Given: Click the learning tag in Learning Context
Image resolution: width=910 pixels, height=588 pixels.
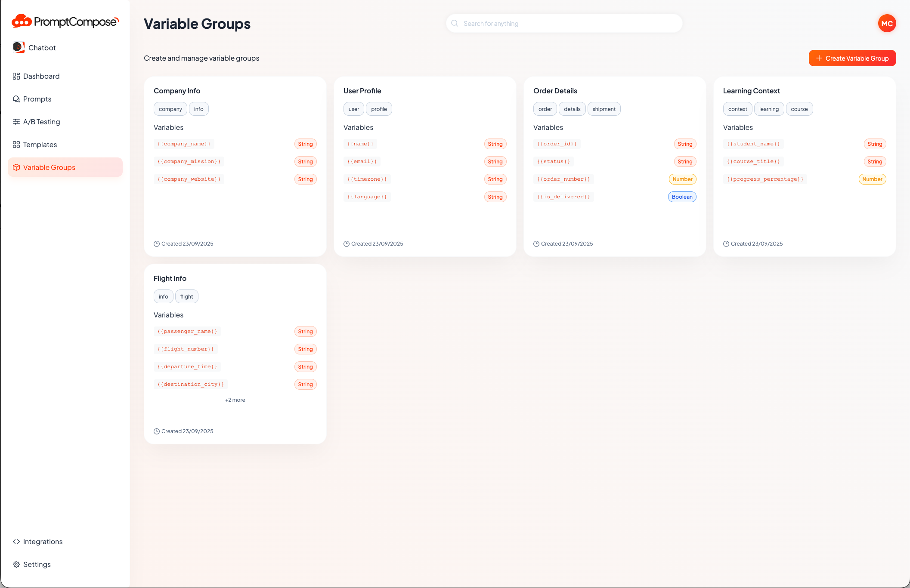Looking at the screenshot, I should point(769,109).
